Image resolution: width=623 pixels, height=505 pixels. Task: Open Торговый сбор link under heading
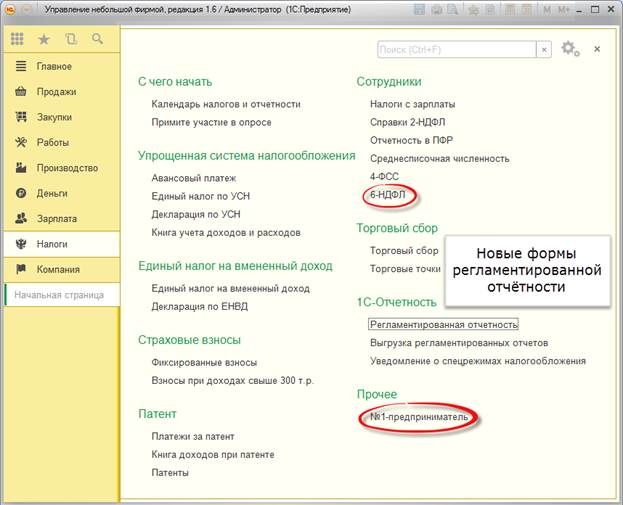coord(404,251)
